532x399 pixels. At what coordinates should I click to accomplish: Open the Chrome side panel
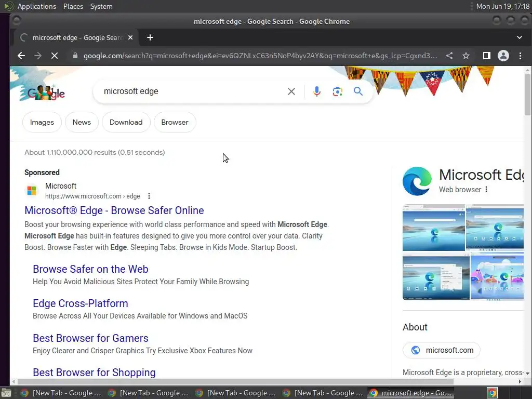486,56
